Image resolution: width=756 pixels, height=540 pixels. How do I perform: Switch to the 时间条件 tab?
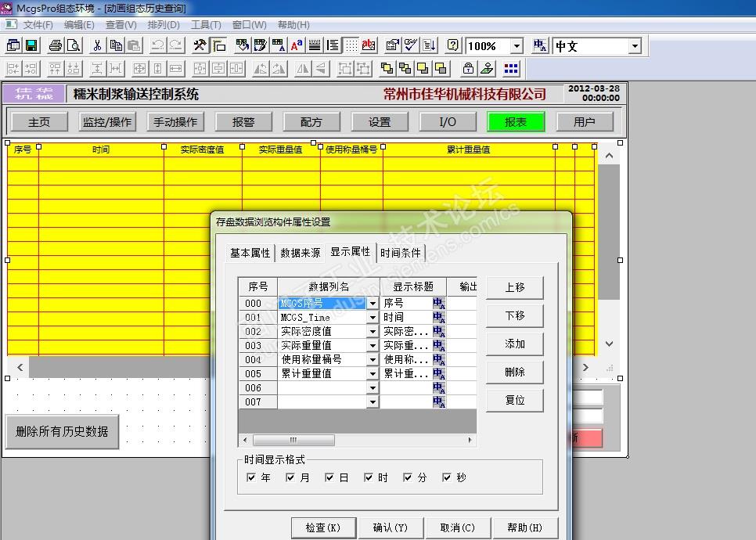point(400,253)
